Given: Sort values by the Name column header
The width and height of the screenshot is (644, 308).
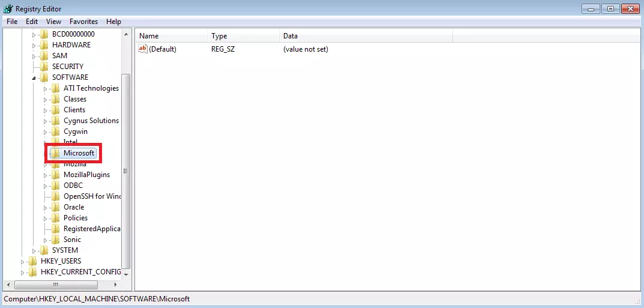Looking at the screenshot, I should pos(172,36).
